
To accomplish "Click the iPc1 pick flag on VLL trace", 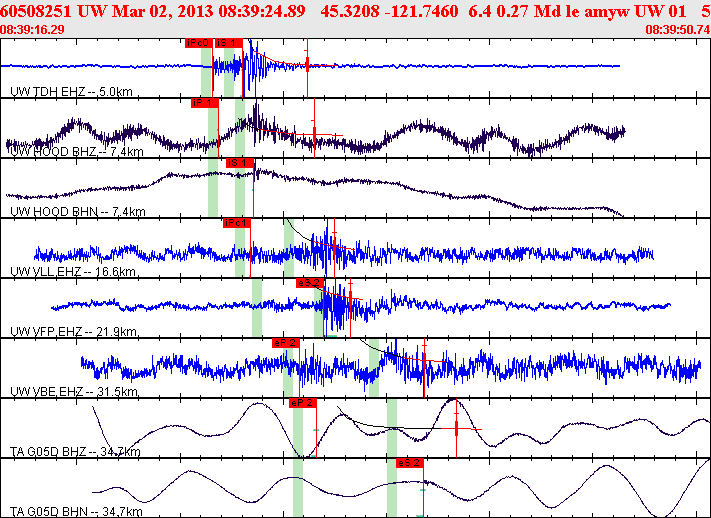I will pos(237,223).
